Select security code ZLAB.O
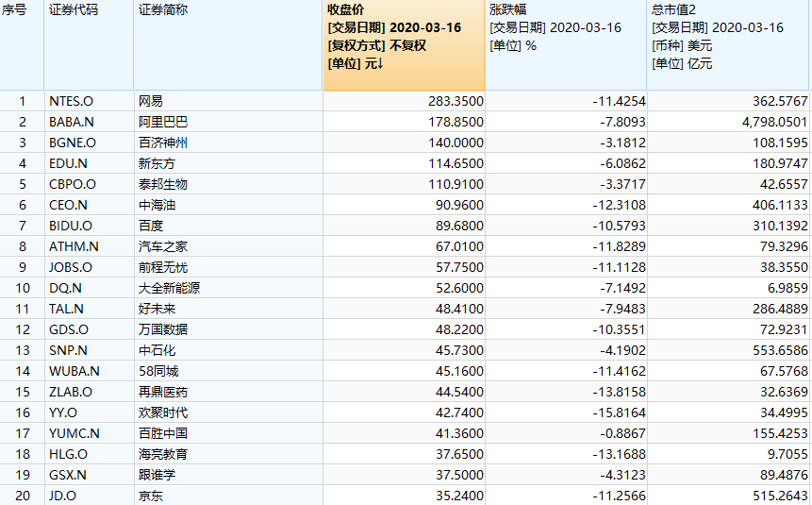This screenshot has height=505, width=812. click(71, 392)
